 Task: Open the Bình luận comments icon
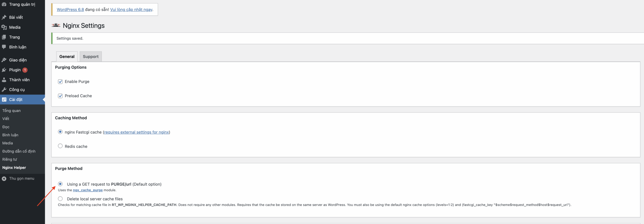click(x=4, y=47)
